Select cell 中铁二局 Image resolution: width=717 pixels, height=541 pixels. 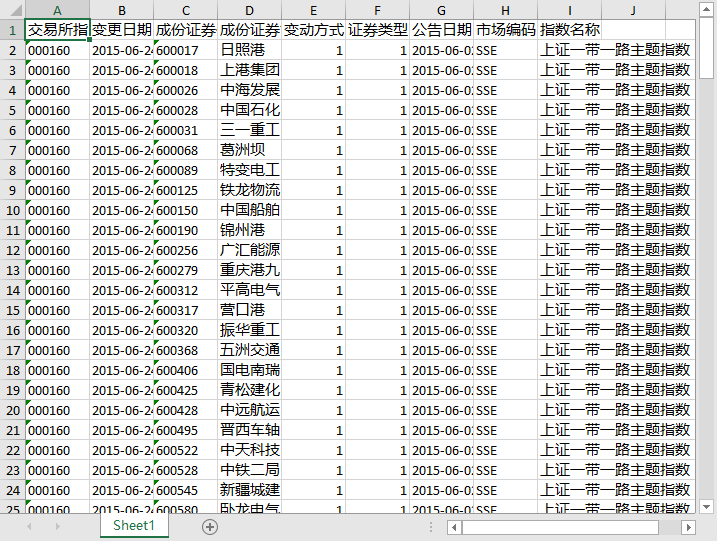250,471
